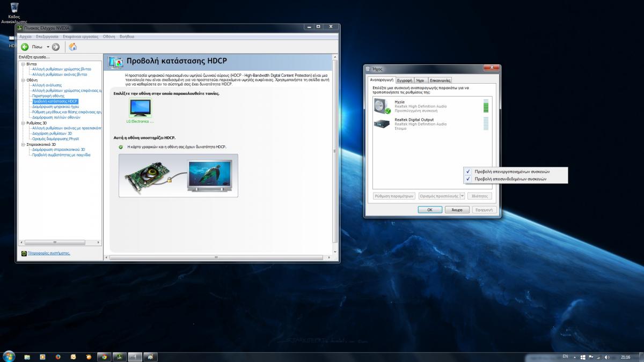Collapse the Οθόνη tree node

click(23, 80)
